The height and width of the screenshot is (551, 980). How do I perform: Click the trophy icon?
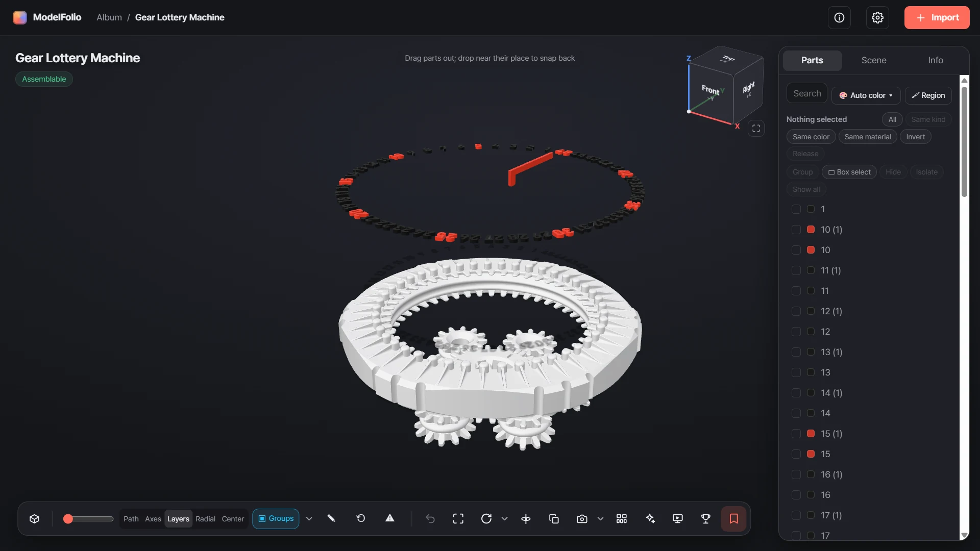[x=706, y=519]
